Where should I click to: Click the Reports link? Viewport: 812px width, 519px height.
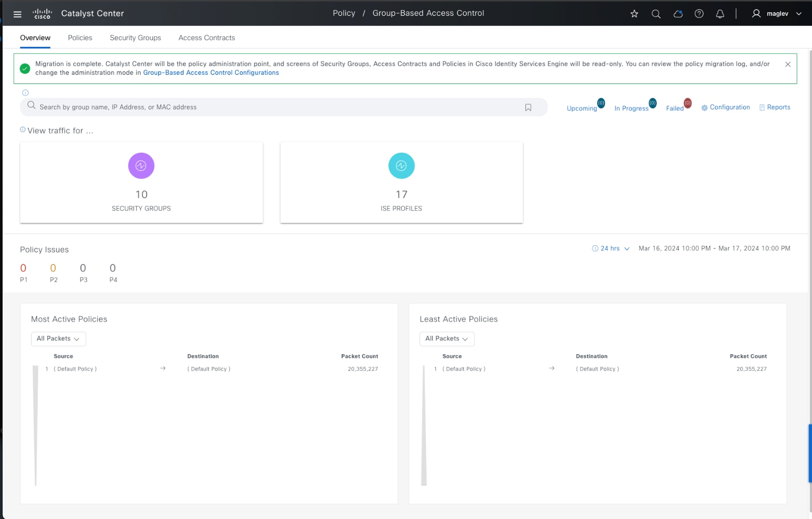click(x=778, y=107)
